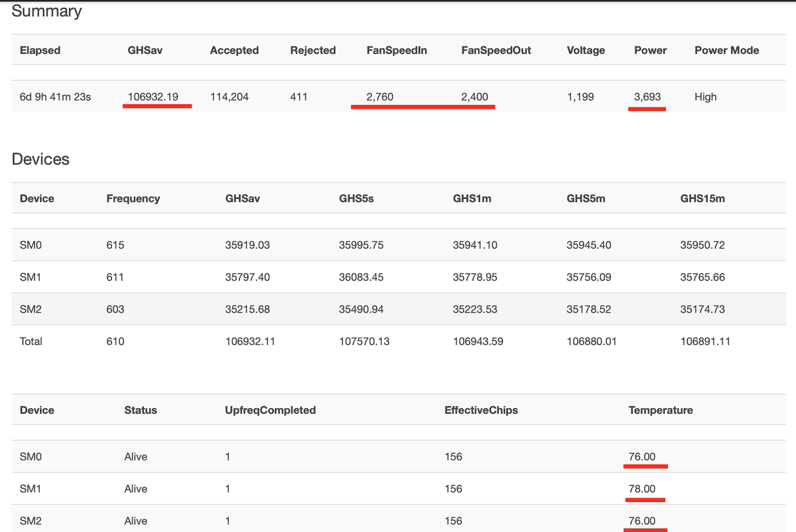Screen dimensions: 796x532
Task: Select power value 3,693
Action: click(x=647, y=97)
